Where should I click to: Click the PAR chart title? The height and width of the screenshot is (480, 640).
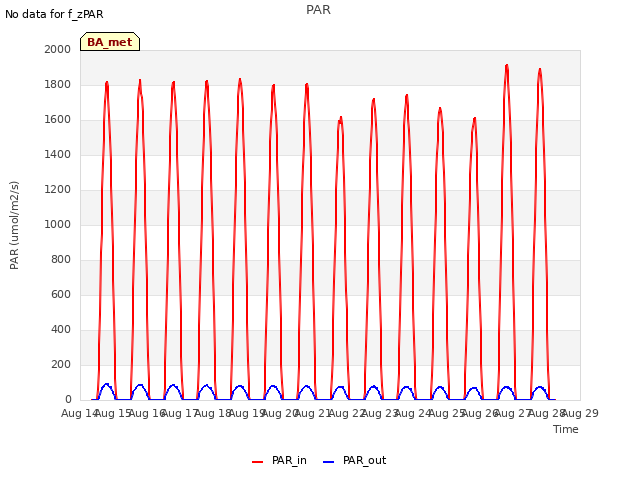318,10
